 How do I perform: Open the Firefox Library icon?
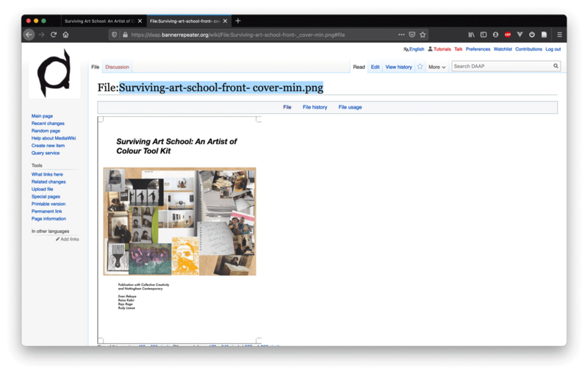tap(471, 35)
